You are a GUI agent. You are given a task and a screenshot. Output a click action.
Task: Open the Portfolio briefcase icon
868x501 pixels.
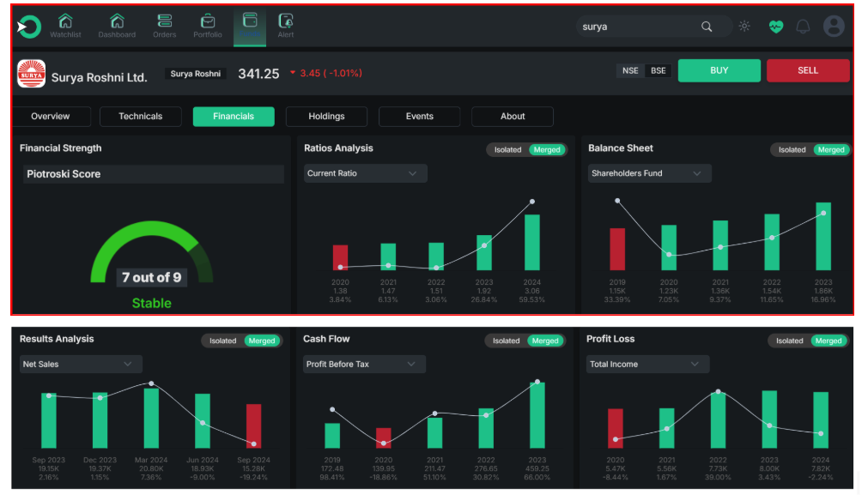[x=208, y=21]
